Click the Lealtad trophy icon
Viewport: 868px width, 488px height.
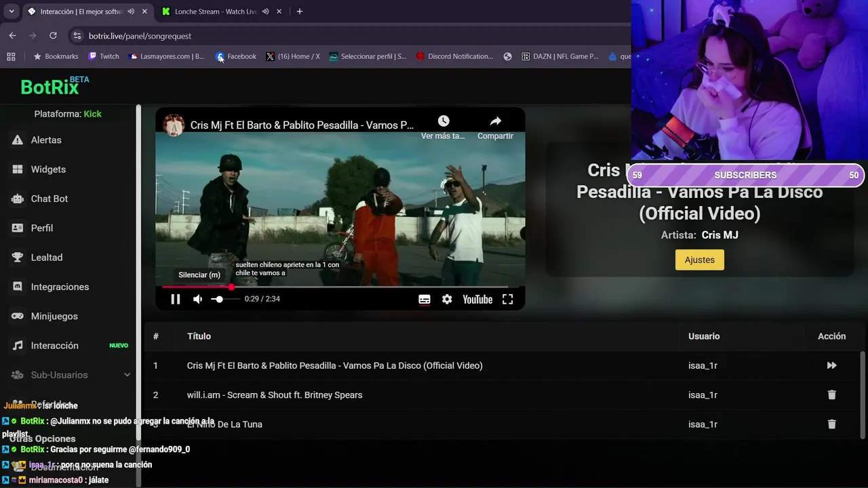click(x=18, y=258)
